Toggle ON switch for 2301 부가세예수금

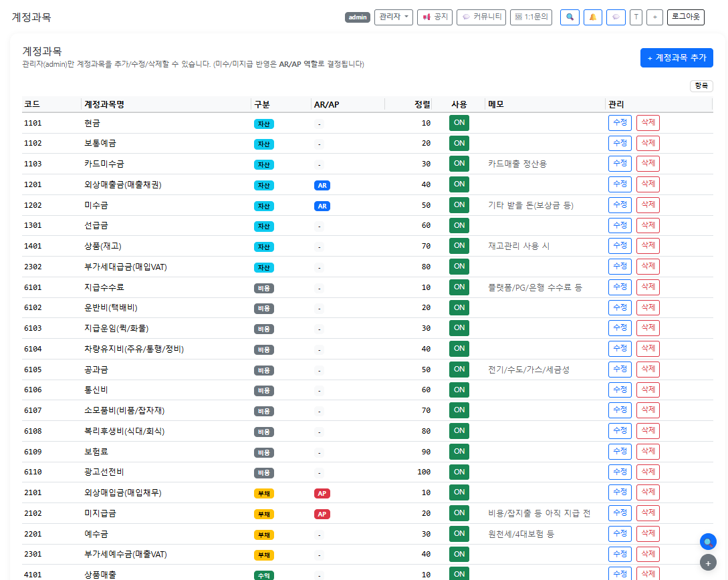[459, 554]
